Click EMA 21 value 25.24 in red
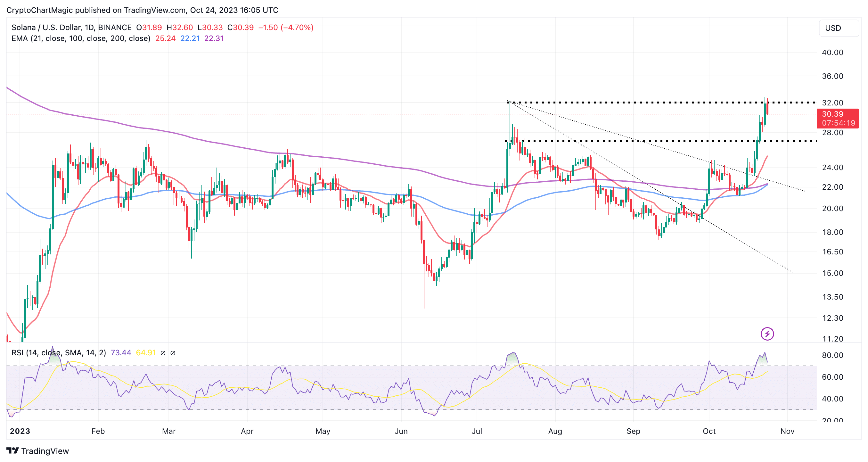 [165, 38]
